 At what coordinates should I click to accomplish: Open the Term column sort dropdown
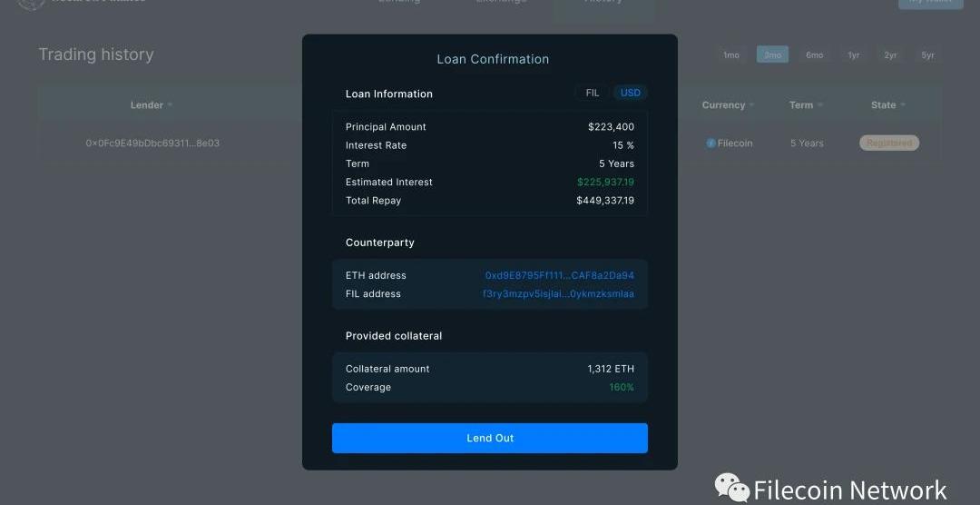pos(821,105)
